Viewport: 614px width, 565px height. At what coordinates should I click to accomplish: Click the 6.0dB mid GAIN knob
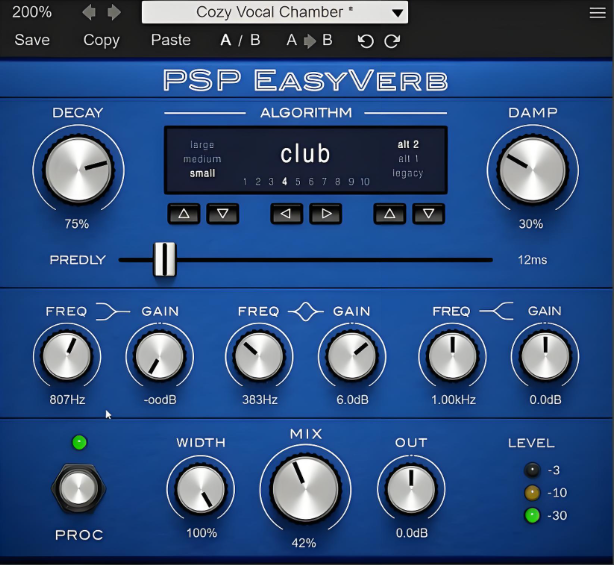click(352, 356)
